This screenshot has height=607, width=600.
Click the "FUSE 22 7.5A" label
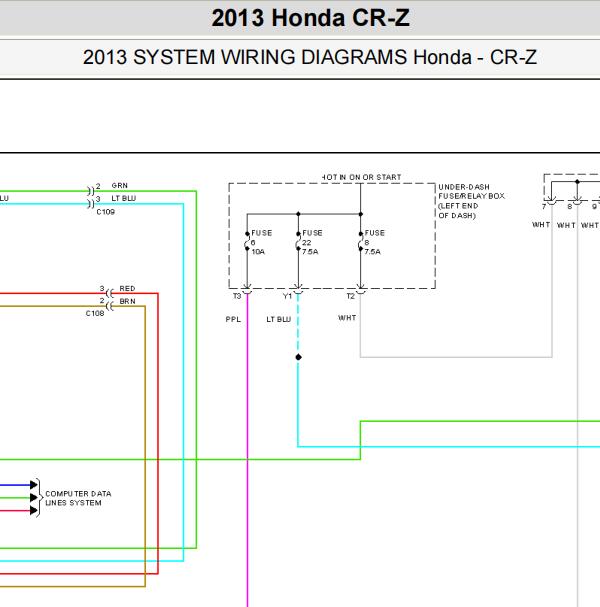pos(312,242)
